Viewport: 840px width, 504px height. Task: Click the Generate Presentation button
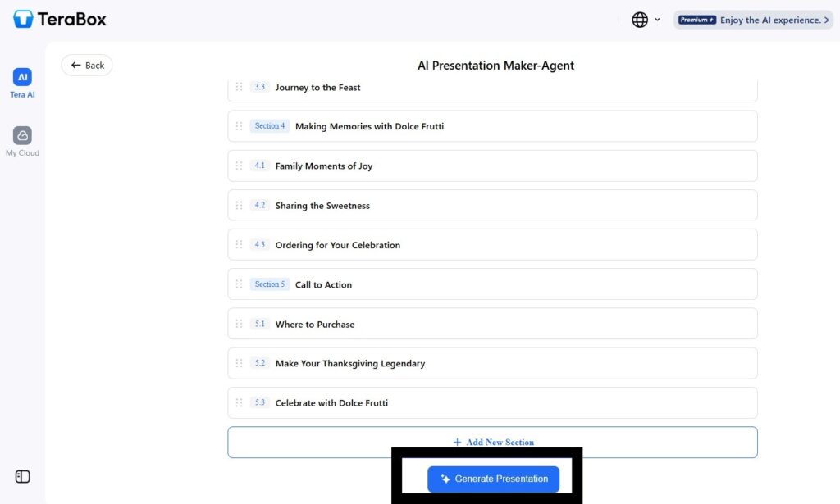point(493,479)
